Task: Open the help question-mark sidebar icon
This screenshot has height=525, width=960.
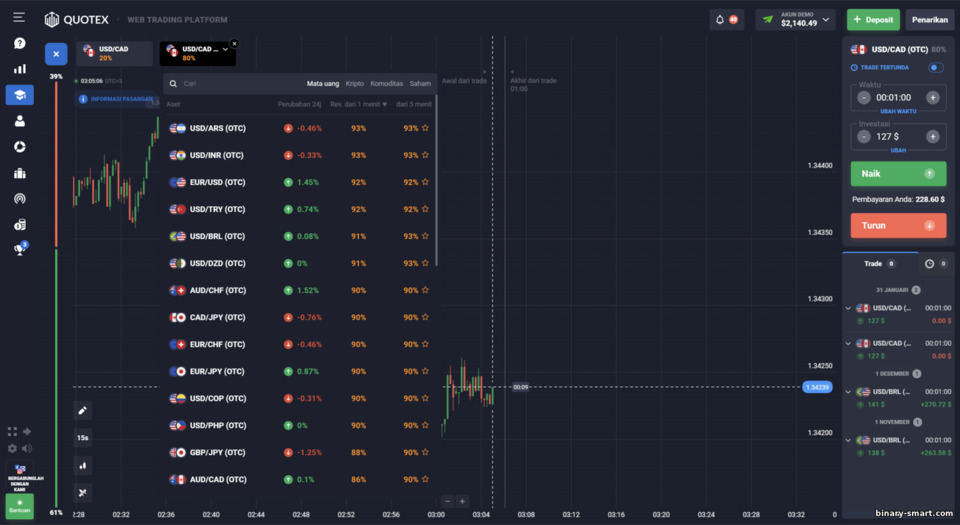Action: [x=20, y=43]
